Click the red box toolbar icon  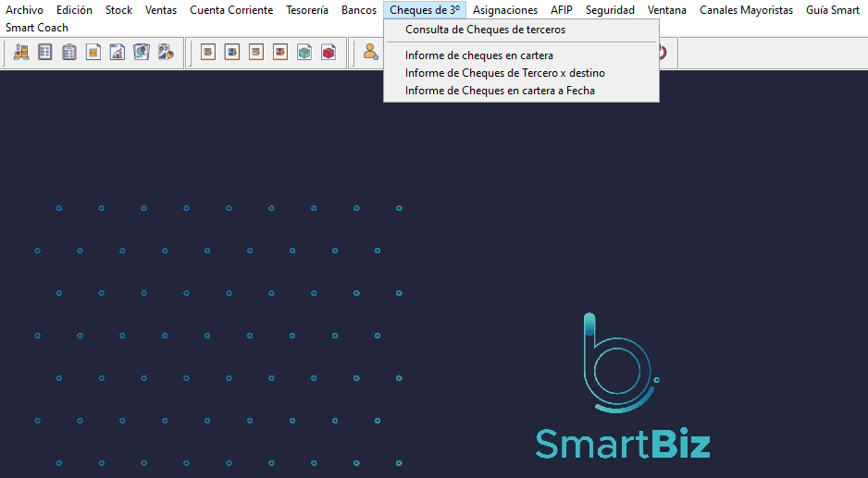click(329, 53)
